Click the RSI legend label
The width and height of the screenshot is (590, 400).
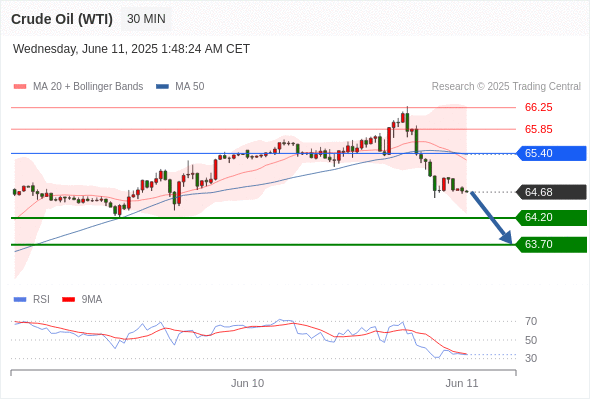pos(41,300)
